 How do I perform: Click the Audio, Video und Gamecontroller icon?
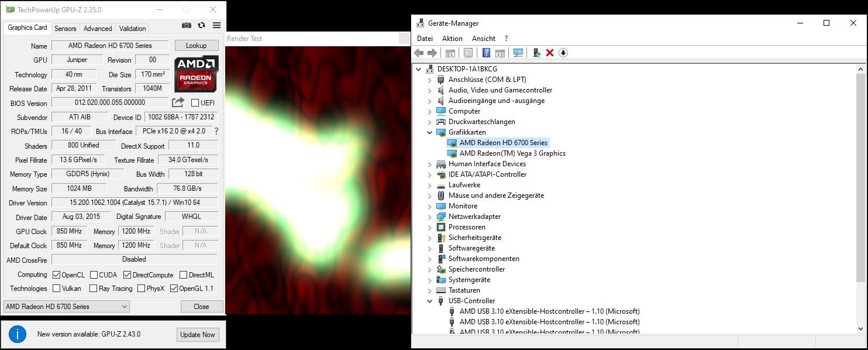(x=441, y=90)
